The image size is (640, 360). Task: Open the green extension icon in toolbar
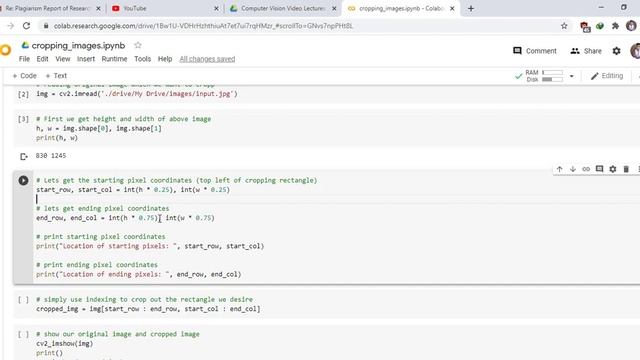600,26
